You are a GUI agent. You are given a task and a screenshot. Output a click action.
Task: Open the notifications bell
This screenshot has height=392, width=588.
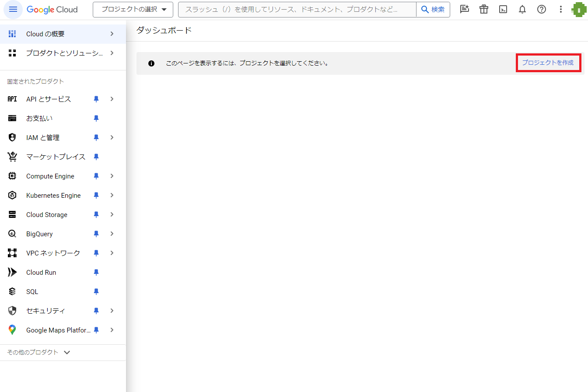pos(522,9)
